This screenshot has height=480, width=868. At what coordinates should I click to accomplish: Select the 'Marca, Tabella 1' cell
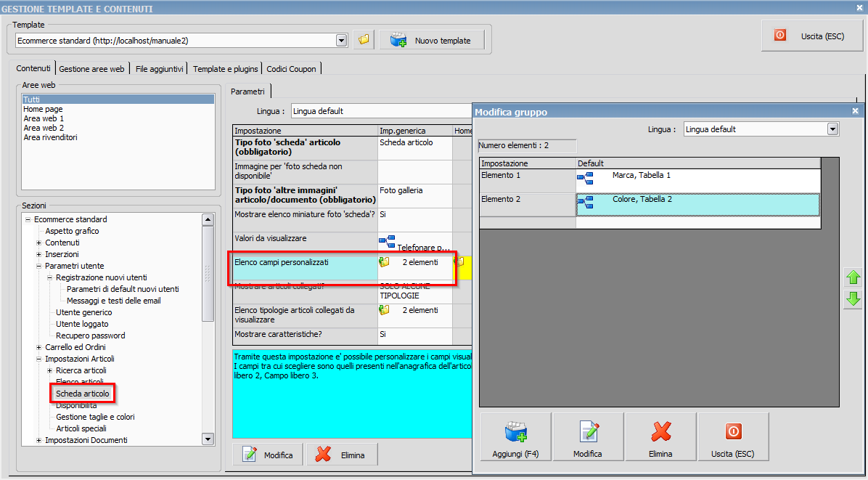point(698,181)
